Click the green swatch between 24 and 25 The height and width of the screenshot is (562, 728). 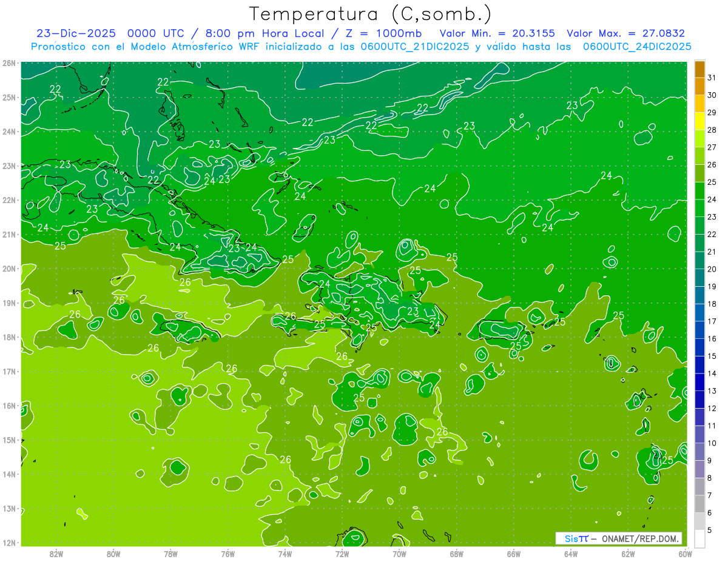[x=700, y=191]
